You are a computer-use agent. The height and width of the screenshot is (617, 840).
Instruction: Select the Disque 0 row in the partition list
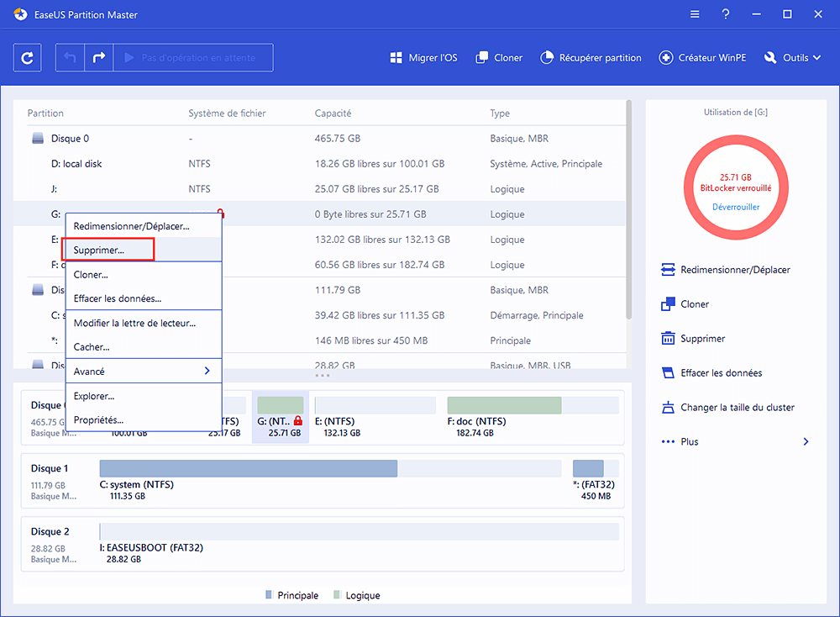[319, 139]
